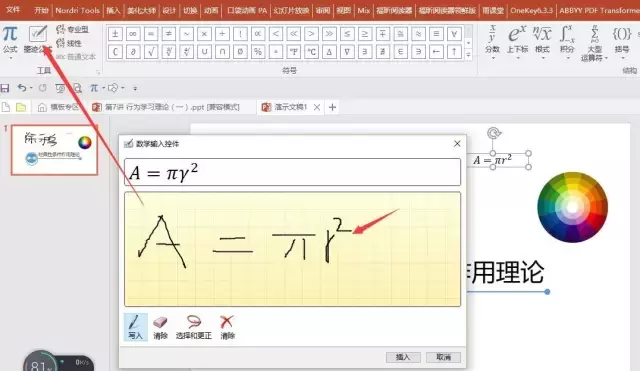Insert the proportional-to ∝ symbol
The image size is (640, 371).
pyautogui.click(x=258, y=34)
